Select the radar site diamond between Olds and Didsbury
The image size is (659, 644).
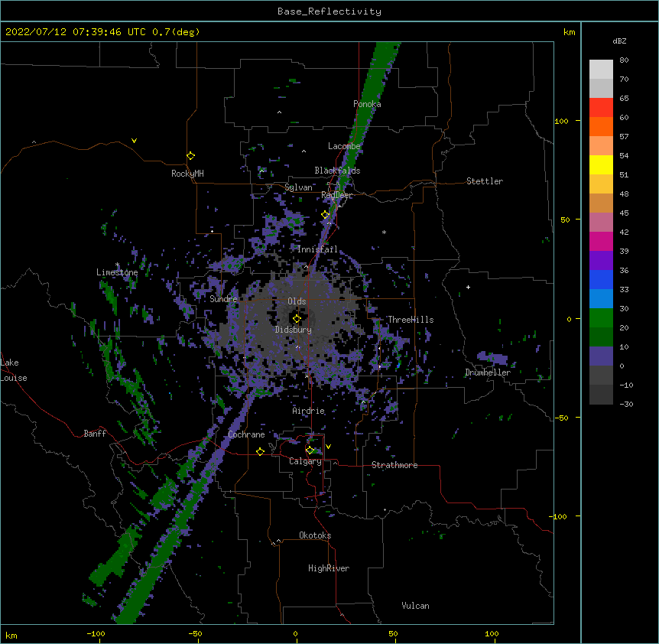pos(297,318)
